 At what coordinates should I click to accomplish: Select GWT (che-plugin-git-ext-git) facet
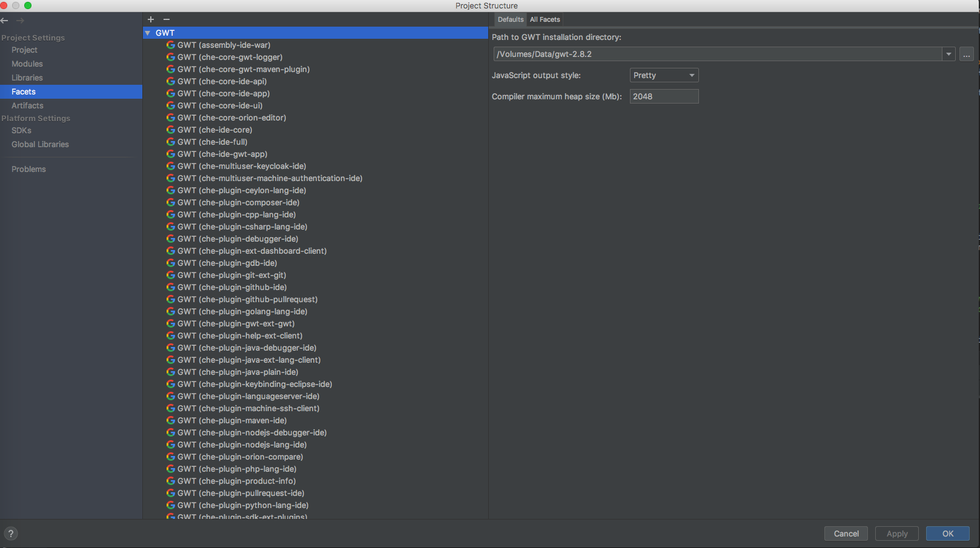tap(232, 275)
